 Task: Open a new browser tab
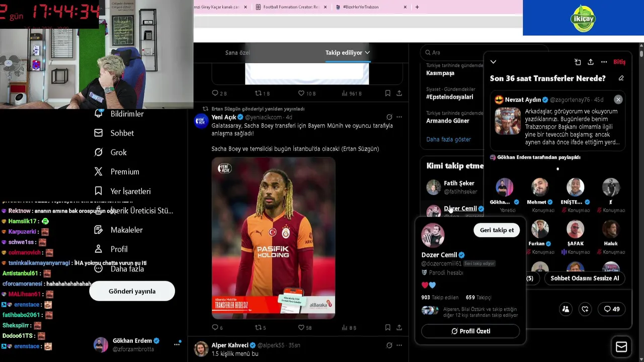point(417,7)
